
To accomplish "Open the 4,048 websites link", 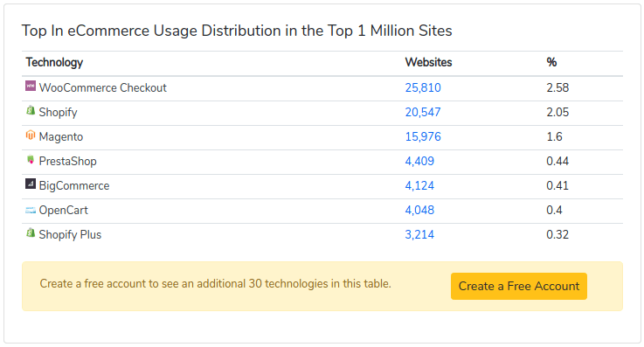I will click(x=419, y=211).
